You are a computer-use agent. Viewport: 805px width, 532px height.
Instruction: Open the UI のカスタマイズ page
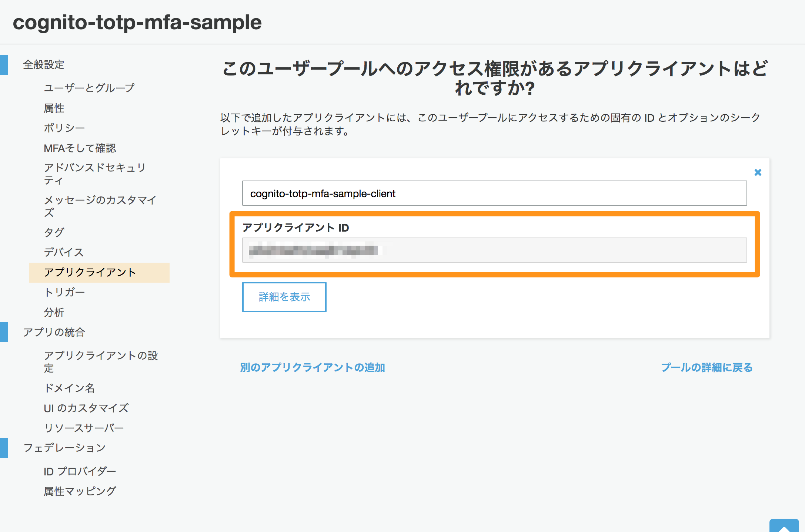point(86,408)
